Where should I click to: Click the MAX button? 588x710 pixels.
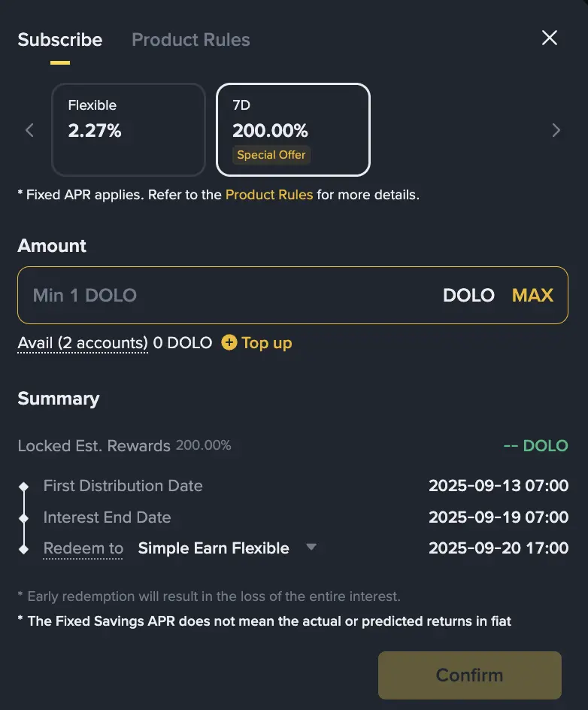(532, 296)
